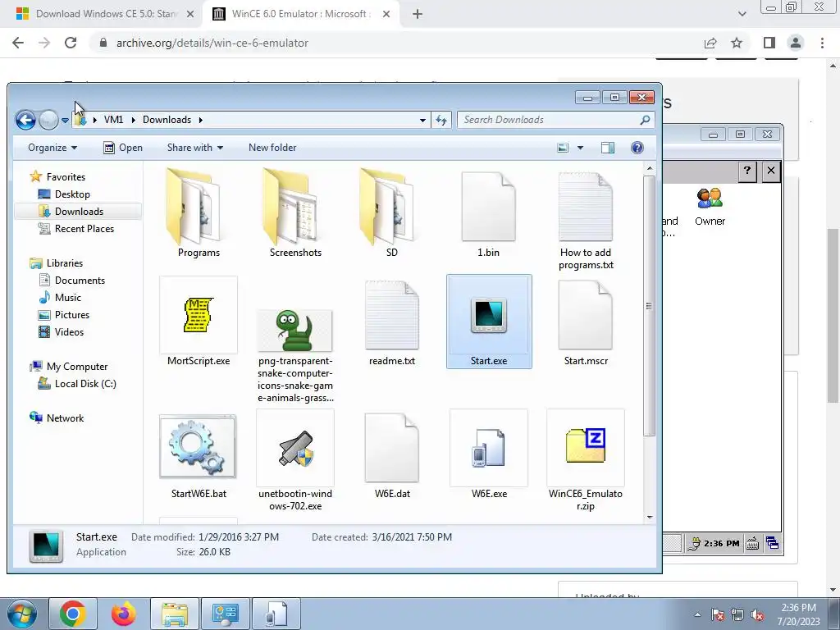Open Local Disk (C:) in navigation pane

click(76, 384)
